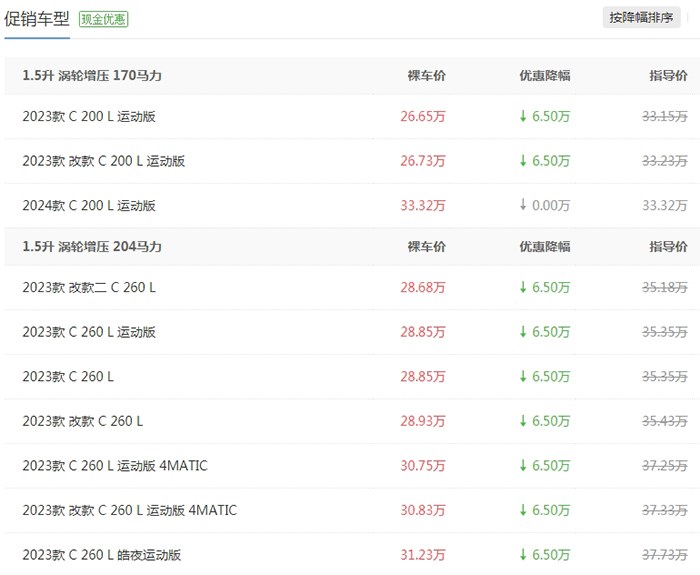Select 2023款 改款二 C 260 L model
The height and width of the screenshot is (575, 700).
coord(89,288)
